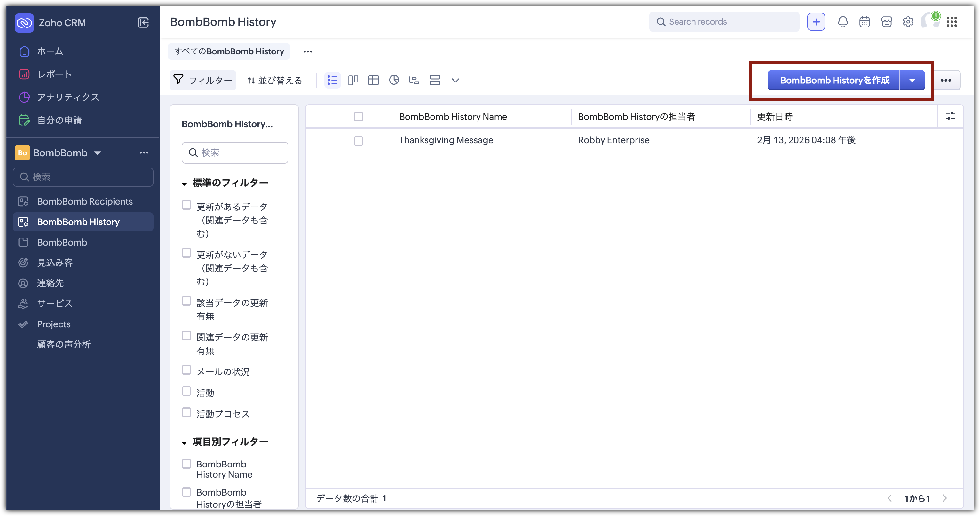Open the arrow beside BombBomb Historyを作成

[912, 80]
